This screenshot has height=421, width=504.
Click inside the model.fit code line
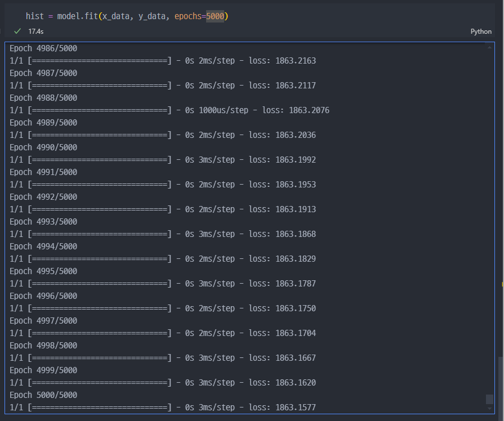tap(127, 16)
